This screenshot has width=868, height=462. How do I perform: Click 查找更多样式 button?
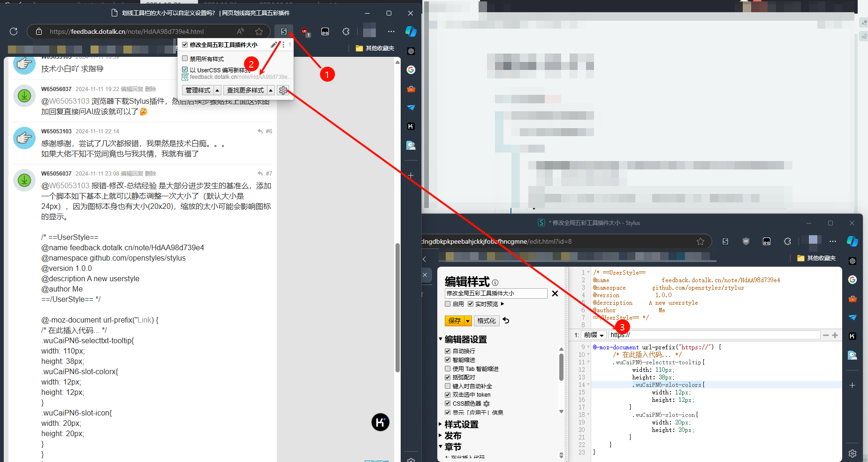point(245,90)
